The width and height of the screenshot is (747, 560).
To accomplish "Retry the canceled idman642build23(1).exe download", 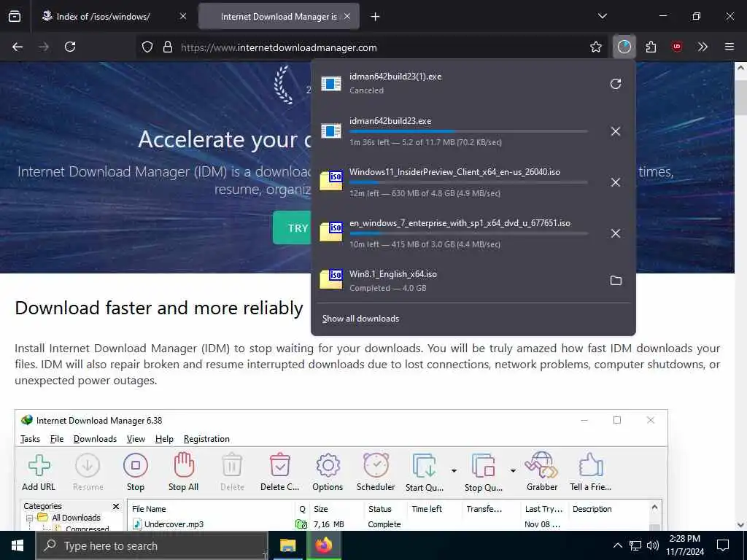I will (x=616, y=84).
